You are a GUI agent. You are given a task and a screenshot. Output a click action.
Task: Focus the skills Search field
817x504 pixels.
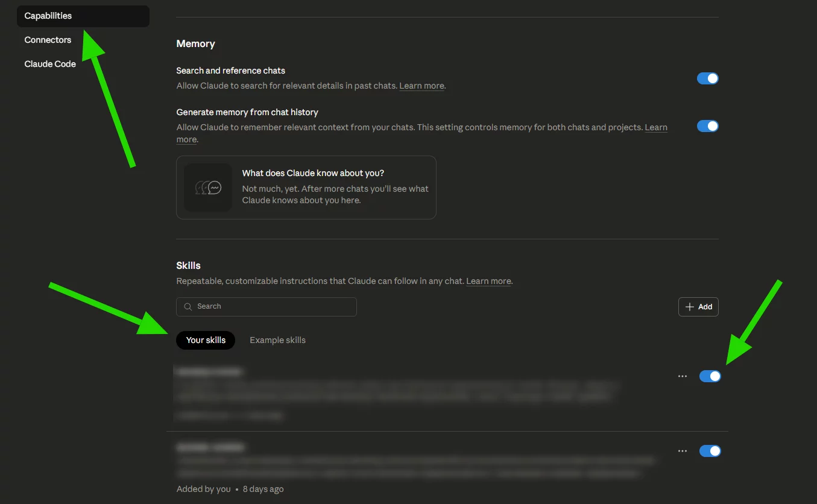[273, 306]
